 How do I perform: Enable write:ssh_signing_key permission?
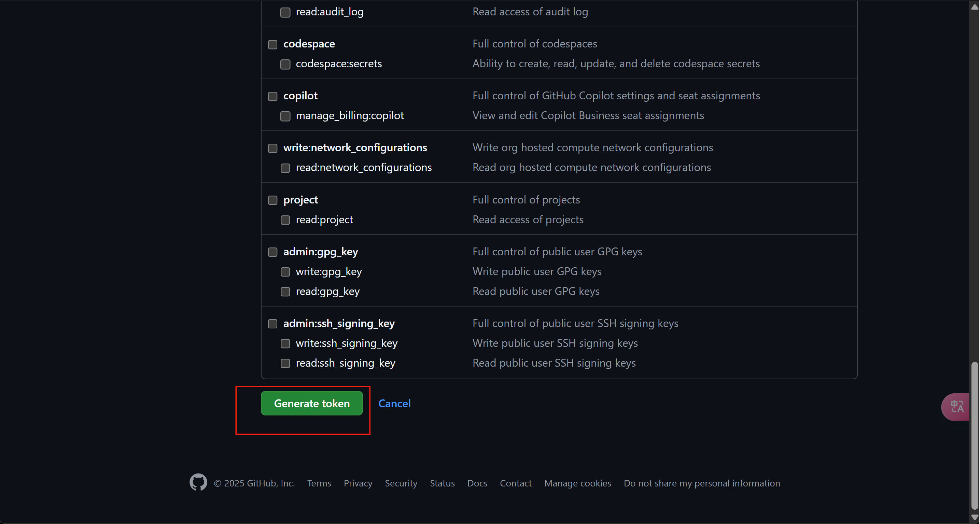(285, 344)
